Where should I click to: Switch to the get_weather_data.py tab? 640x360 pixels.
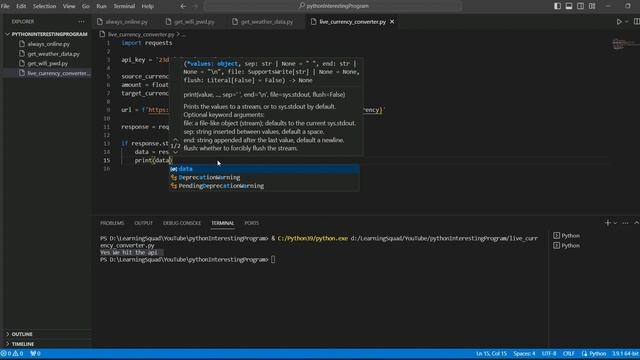tap(267, 22)
